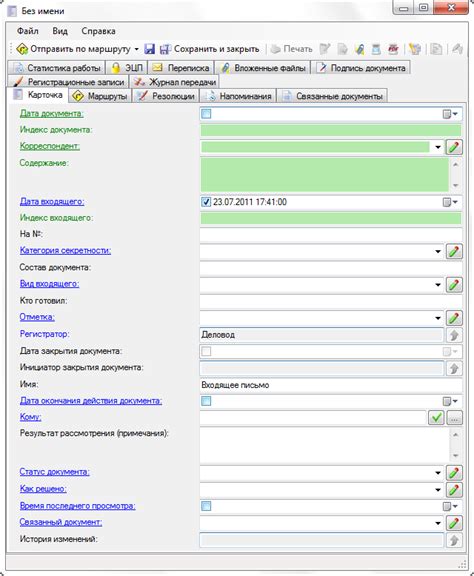Click the green checkmark icon beside Кому

[x=436, y=417]
